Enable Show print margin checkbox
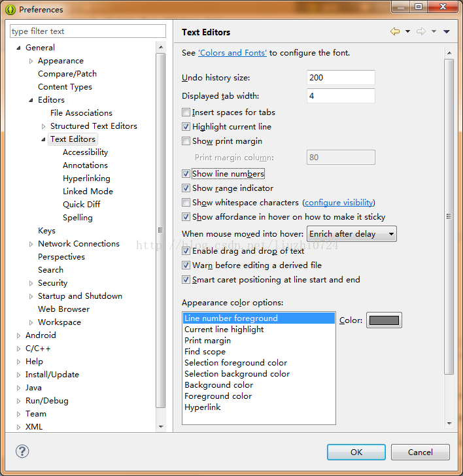The image size is (463, 476). pyautogui.click(x=186, y=141)
